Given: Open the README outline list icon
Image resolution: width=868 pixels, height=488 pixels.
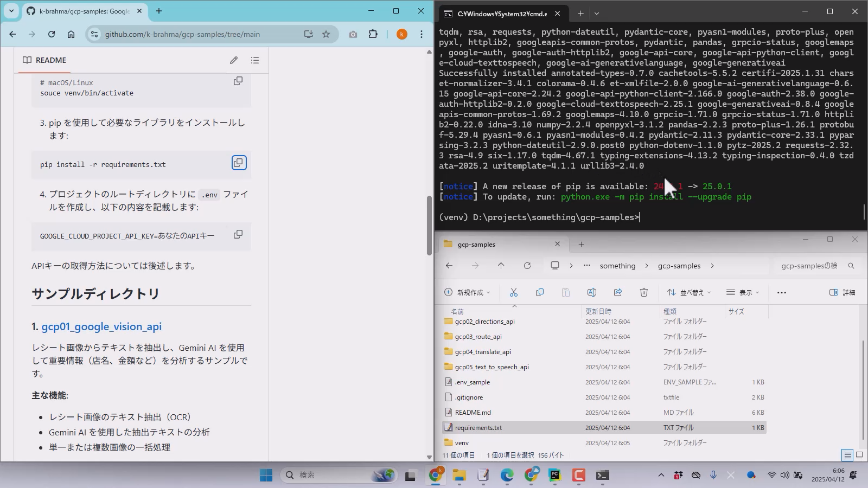Looking at the screenshot, I should point(255,60).
